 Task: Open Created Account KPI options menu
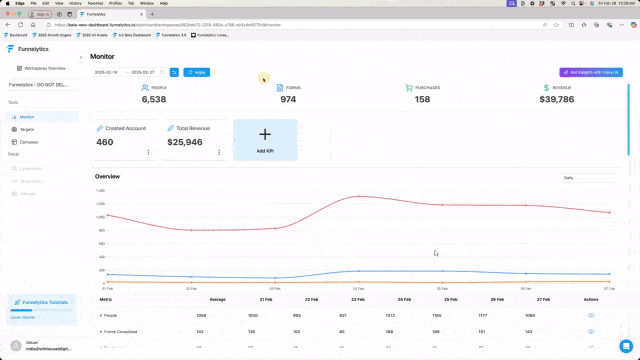pos(148,152)
